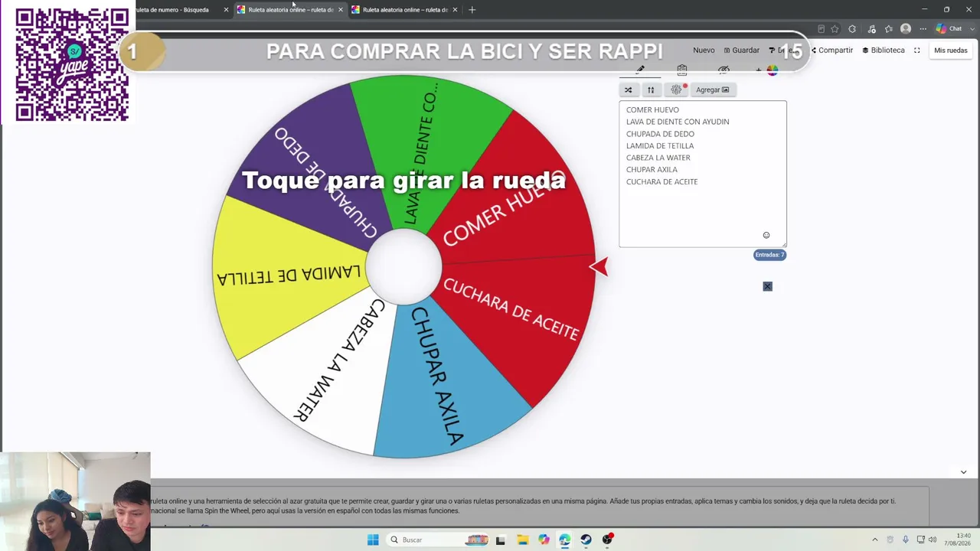Click the 'COMER HUEVO' entry line
The width and height of the screenshot is (980, 551).
pos(652,109)
